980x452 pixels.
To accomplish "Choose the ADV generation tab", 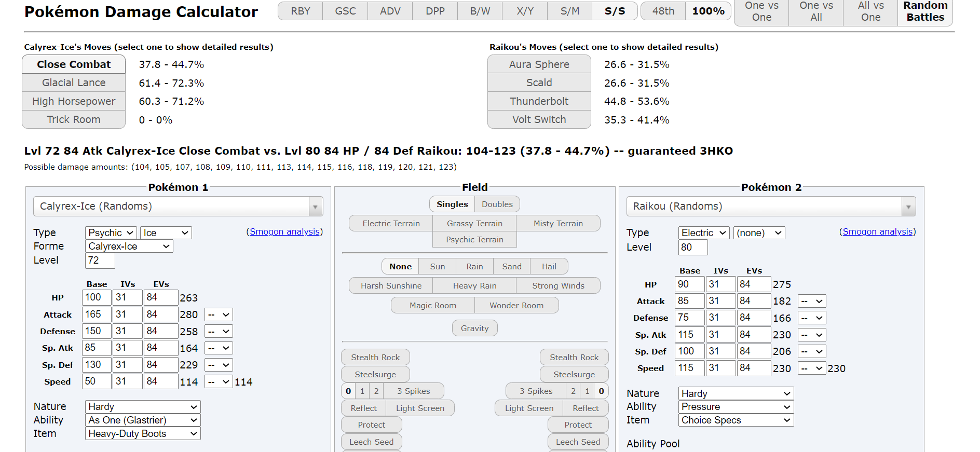I will coord(390,11).
